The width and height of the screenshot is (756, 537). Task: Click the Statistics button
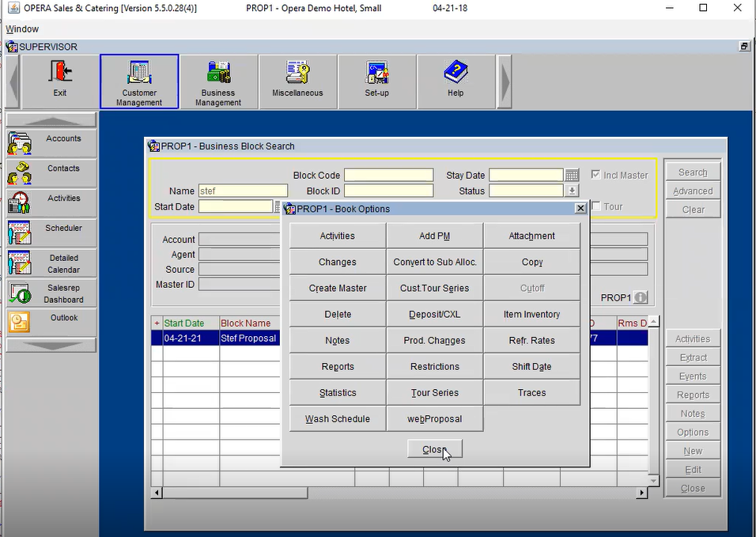pos(338,392)
